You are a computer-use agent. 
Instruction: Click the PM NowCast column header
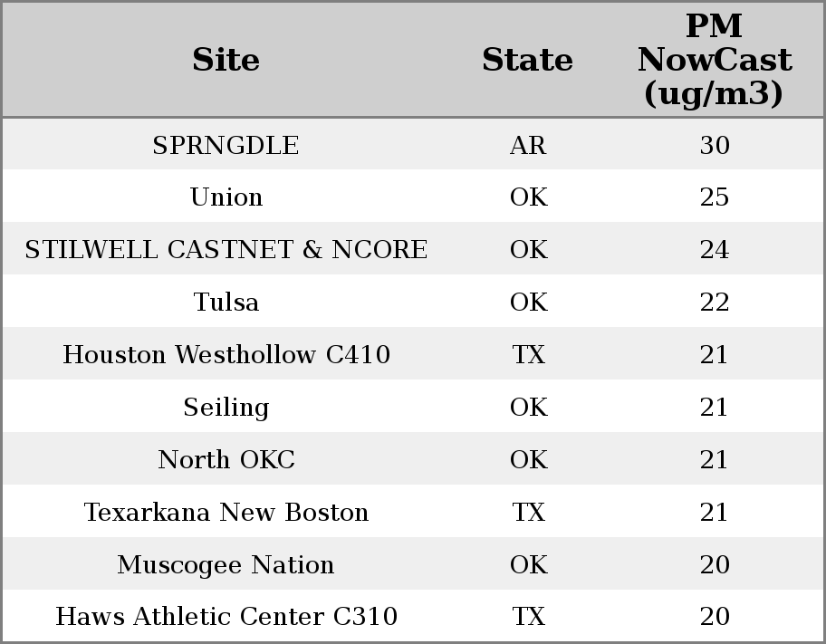pos(714,60)
